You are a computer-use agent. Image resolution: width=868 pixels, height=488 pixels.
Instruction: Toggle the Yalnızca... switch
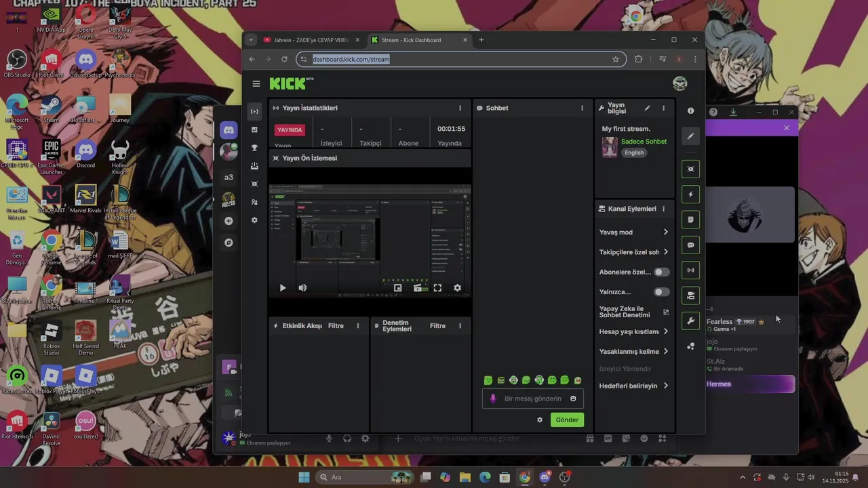[x=661, y=292]
